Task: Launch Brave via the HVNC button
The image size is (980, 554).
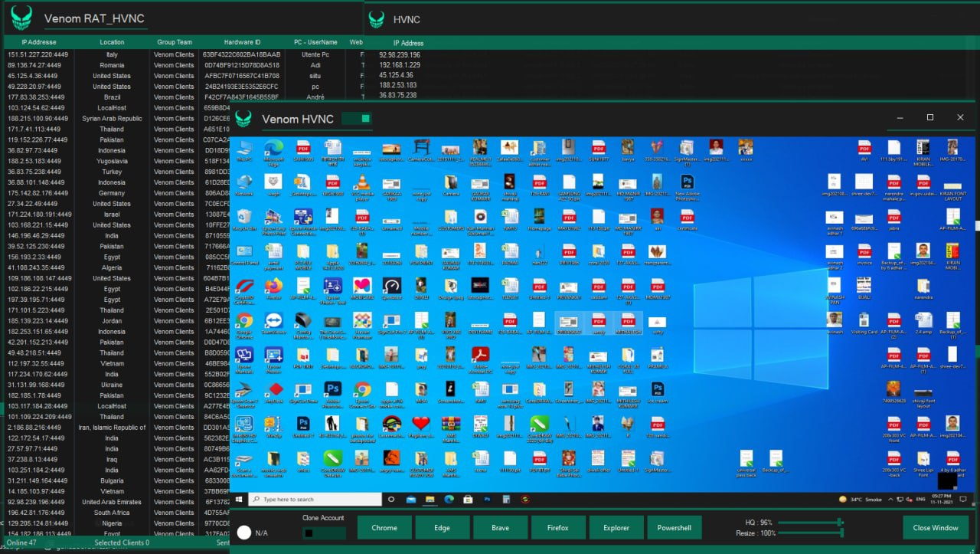Action: pos(500,528)
